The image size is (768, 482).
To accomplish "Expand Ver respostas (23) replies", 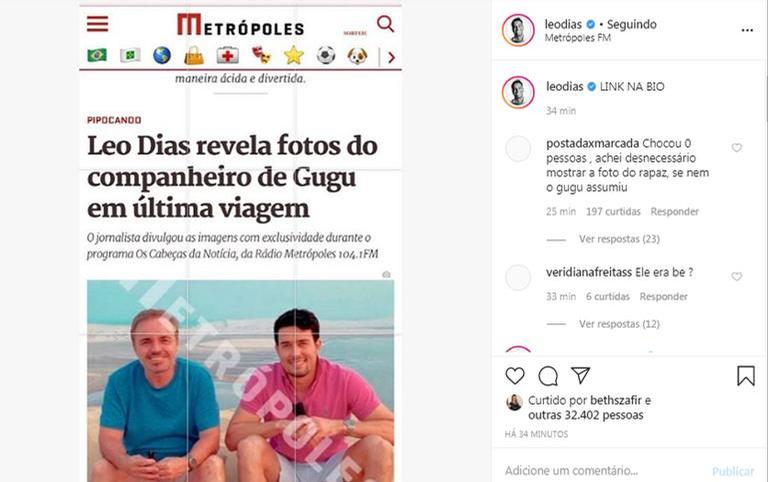I will pyautogui.click(x=619, y=239).
